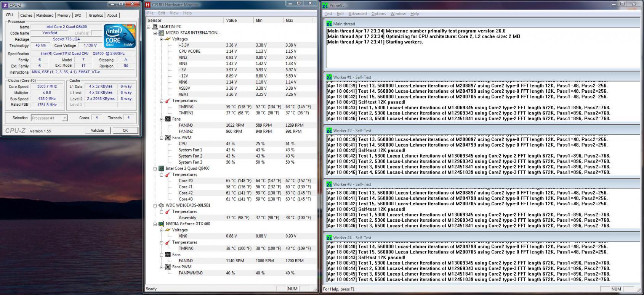Click the Rated FSB value 1751.8 MHz
The width and height of the screenshot is (644, 295).
tap(47, 105)
